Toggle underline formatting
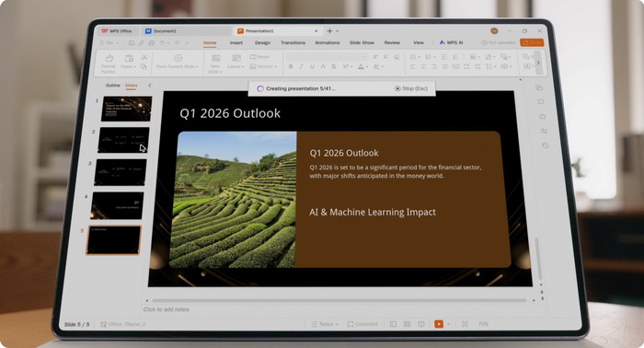This screenshot has height=348, width=644. 312,66
